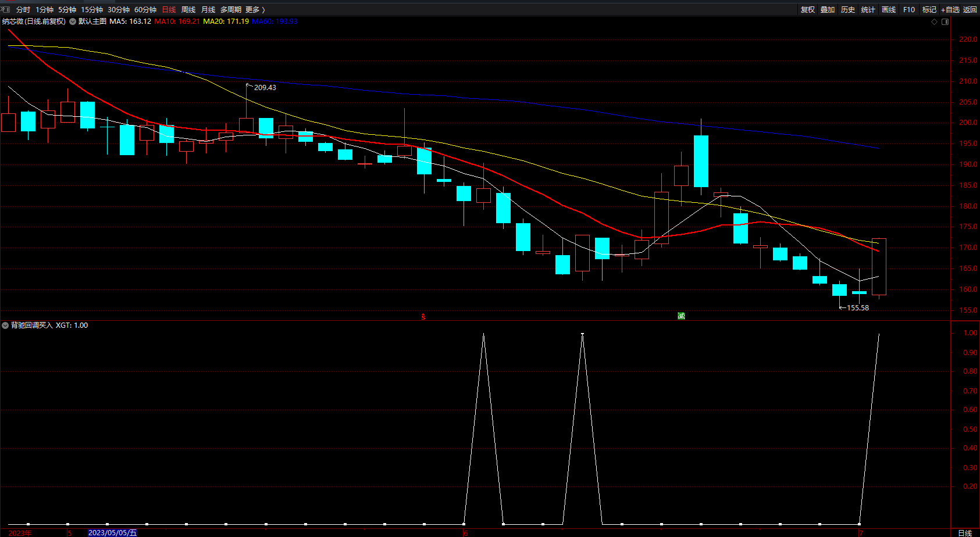The image size is (980, 537).
Task: Click the blue MA60: 193.93 label
Action: pyautogui.click(x=275, y=22)
